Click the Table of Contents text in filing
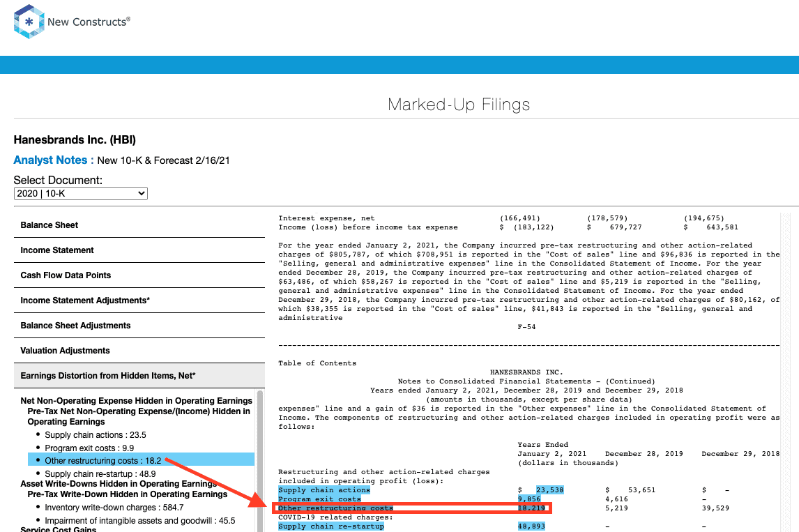This screenshot has width=799, height=532. click(317, 363)
